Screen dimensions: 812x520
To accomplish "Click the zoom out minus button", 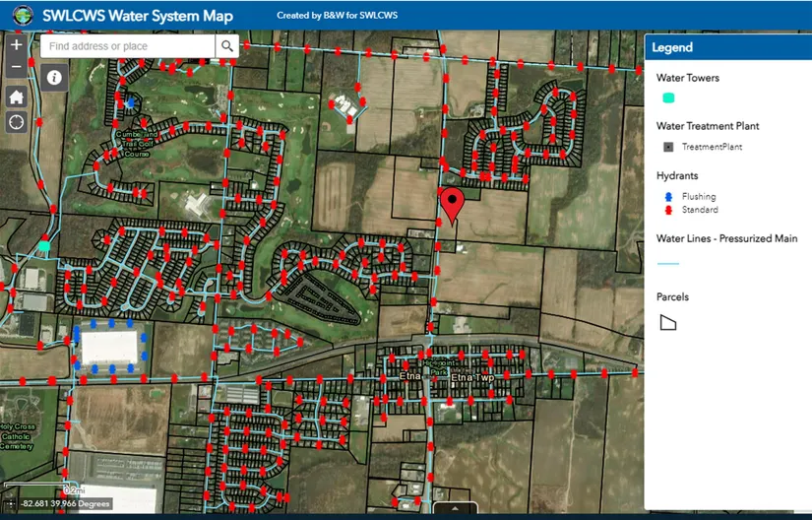I will coord(16,68).
